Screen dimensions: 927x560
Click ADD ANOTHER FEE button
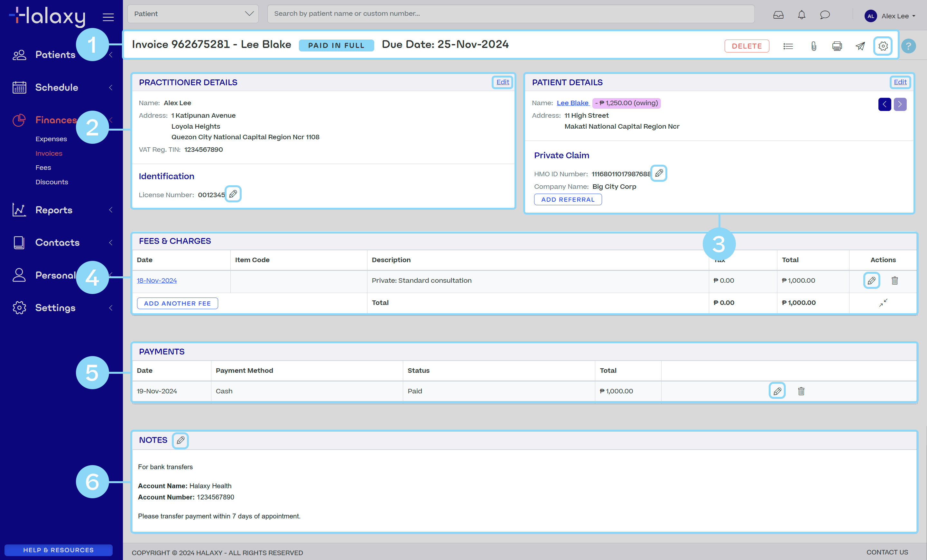[177, 303]
